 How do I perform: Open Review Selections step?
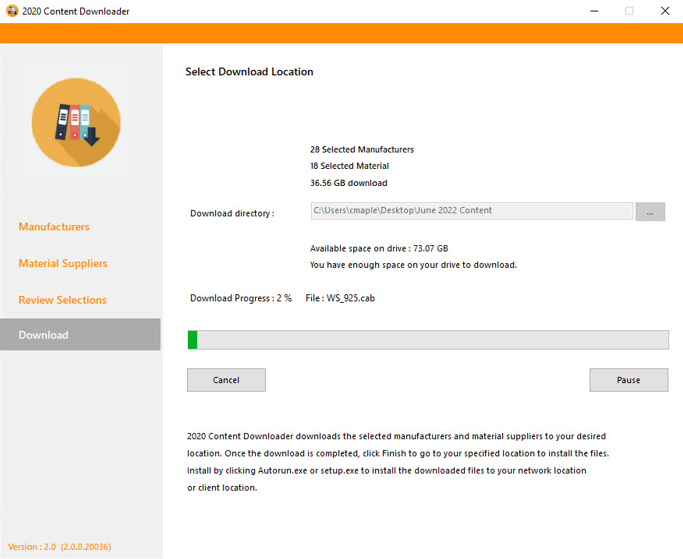point(62,300)
